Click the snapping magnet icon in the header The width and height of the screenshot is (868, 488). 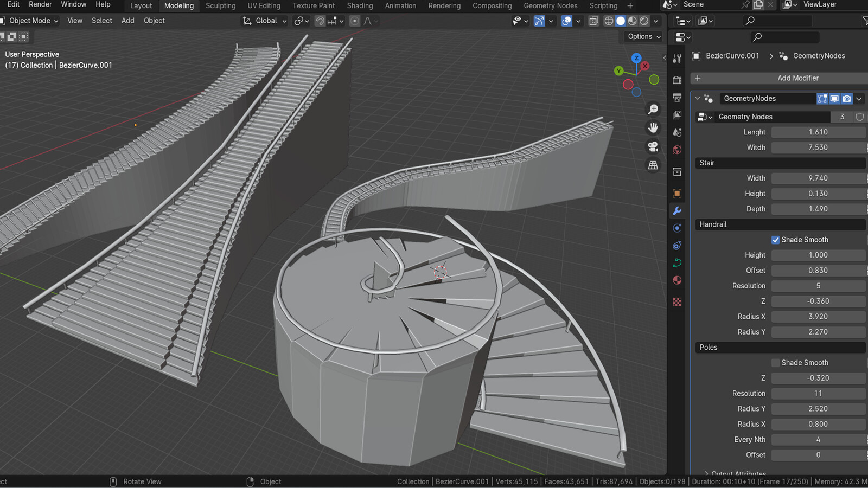pos(320,21)
